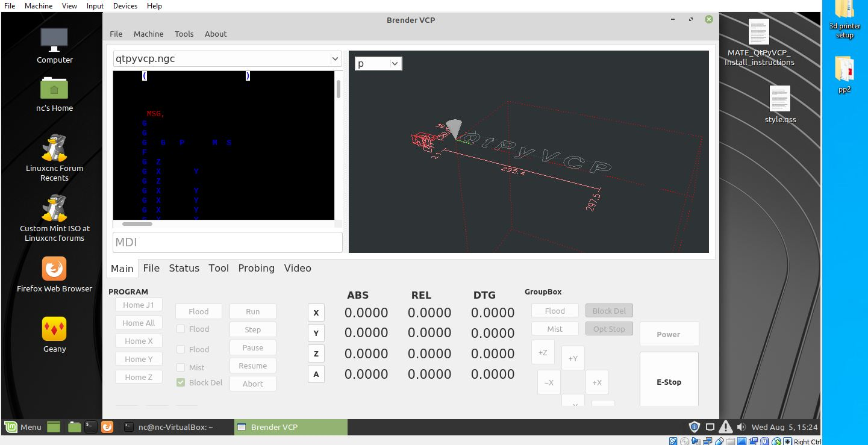Click the network connection tray icon
The image size is (868, 445).
click(x=710, y=427)
